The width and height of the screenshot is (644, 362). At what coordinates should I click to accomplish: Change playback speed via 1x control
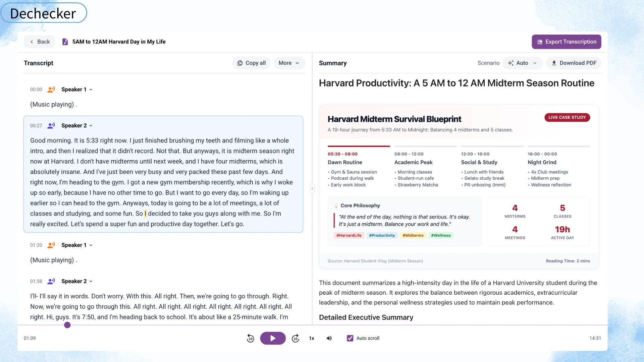(x=312, y=338)
